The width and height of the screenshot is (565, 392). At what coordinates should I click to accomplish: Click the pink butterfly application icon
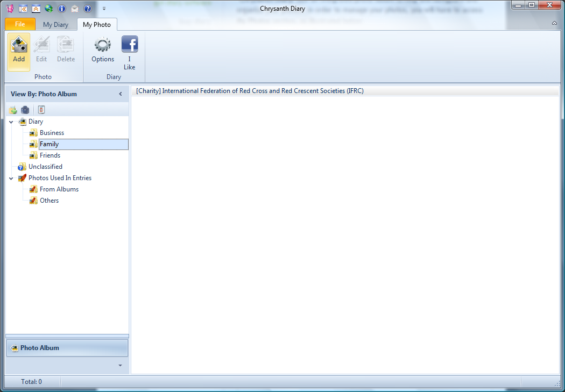pos(10,9)
